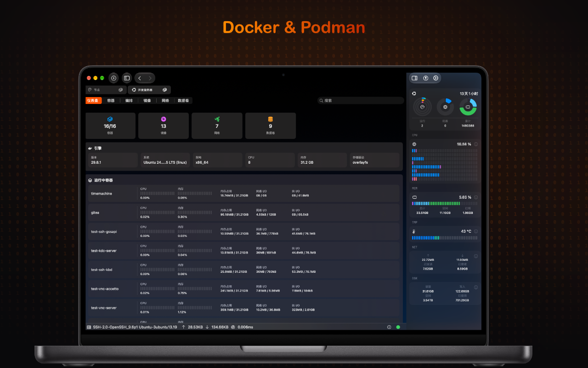The image size is (588, 368).
Task: Open the 镜像 images tab
Action: click(147, 100)
